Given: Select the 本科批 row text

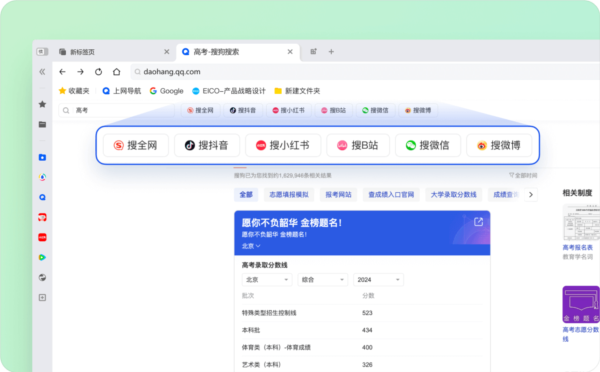Looking at the screenshot, I should click(251, 330).
